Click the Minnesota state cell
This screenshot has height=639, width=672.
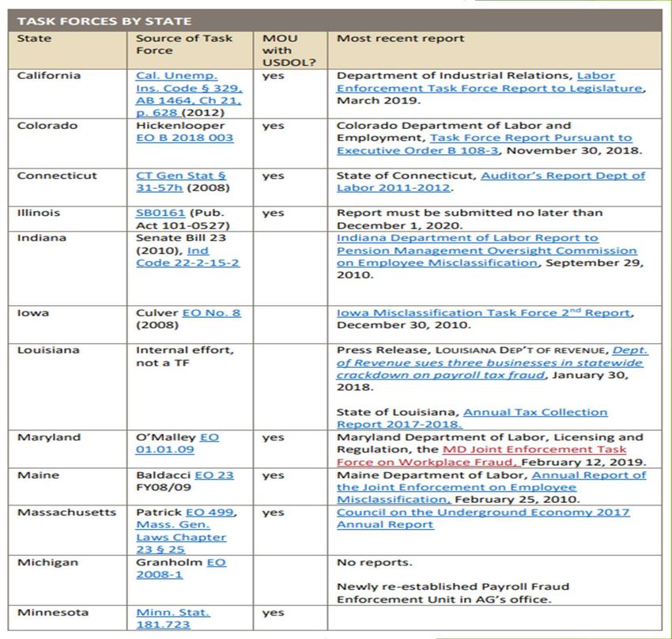(67, 618)
